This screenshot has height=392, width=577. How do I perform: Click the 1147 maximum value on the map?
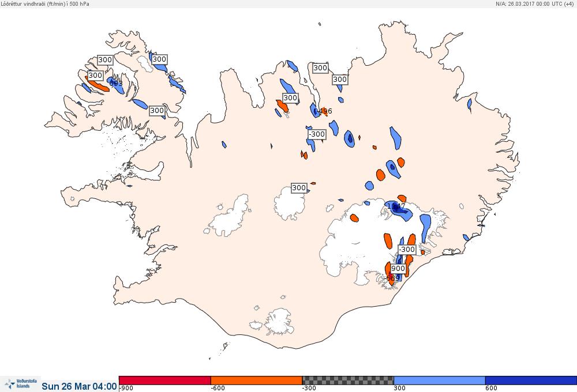[396, 206]
